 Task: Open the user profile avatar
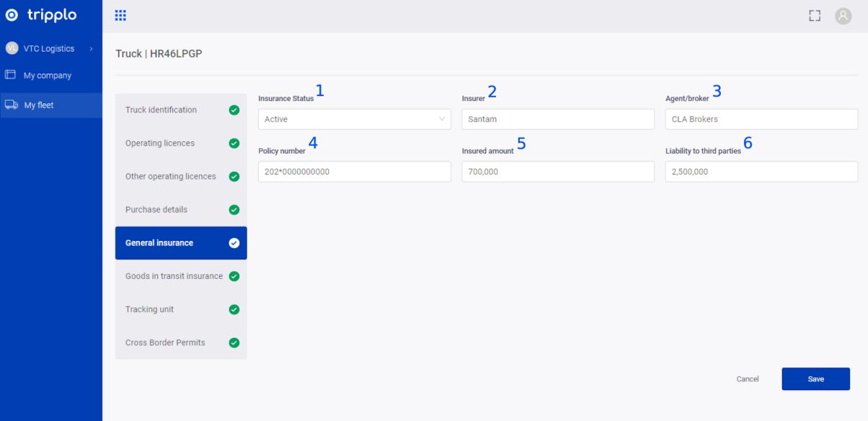843,16
